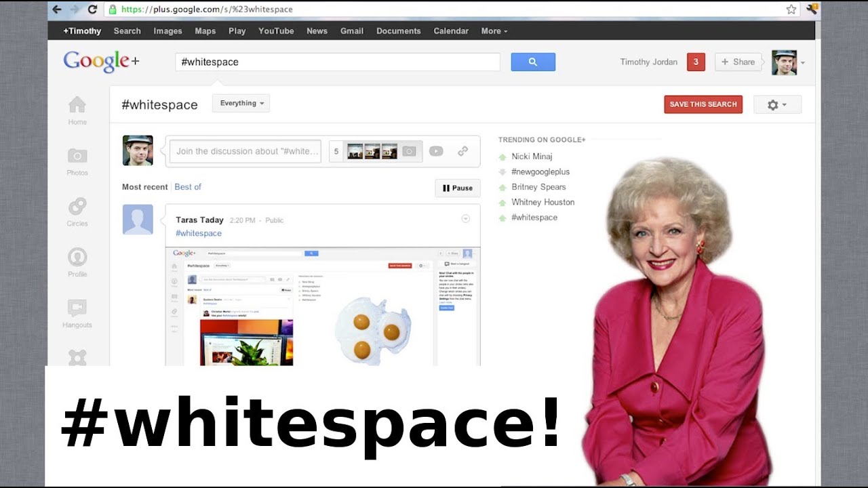The image size is (868, 488).
Task: Click the + Share button
Action: tap(738, 62)
